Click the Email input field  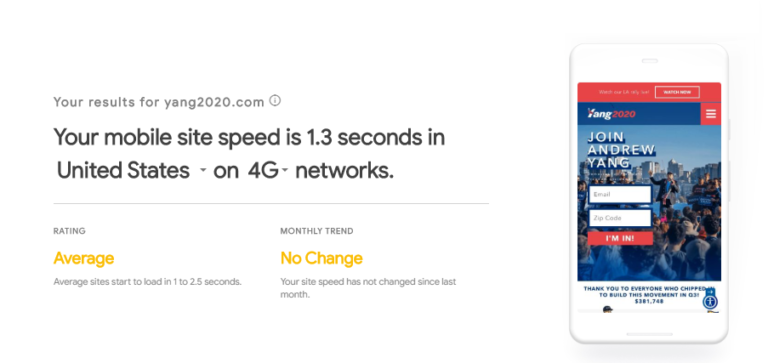(x=620, y=194)
